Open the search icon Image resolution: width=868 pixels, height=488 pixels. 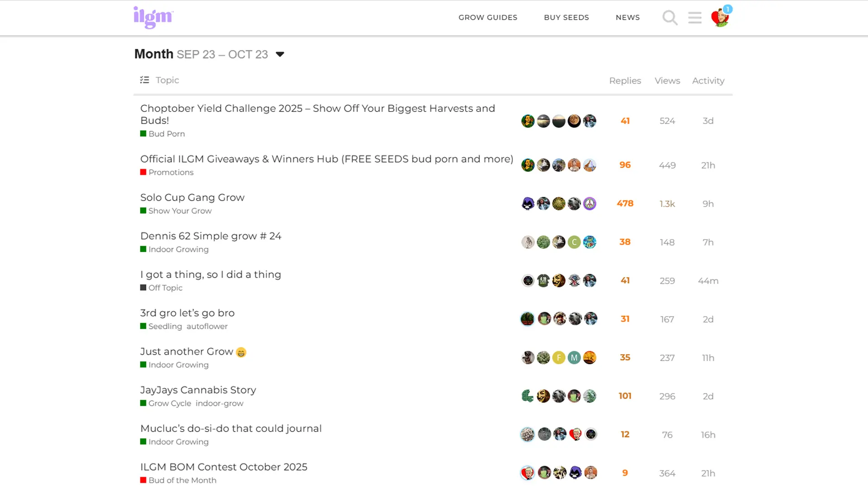coord(670,18)
